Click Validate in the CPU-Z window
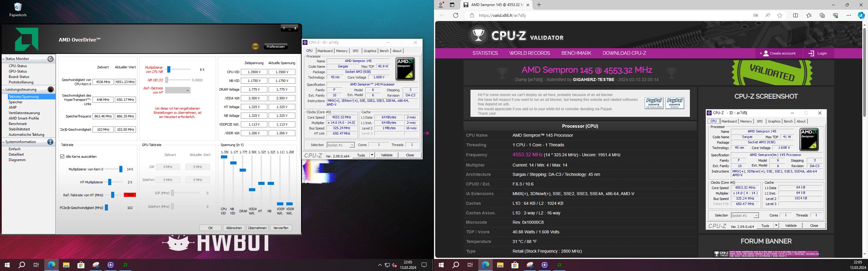The image size is (868, 271). tap(386, 155)
